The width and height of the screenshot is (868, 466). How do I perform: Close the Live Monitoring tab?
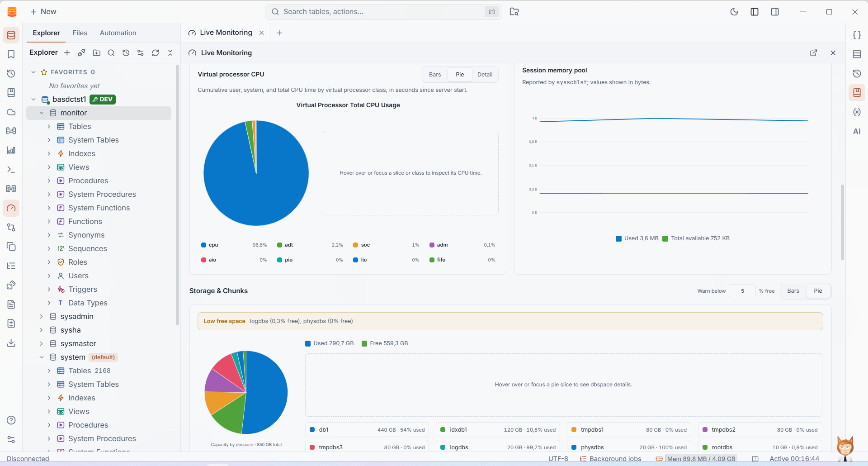point(261,33)
